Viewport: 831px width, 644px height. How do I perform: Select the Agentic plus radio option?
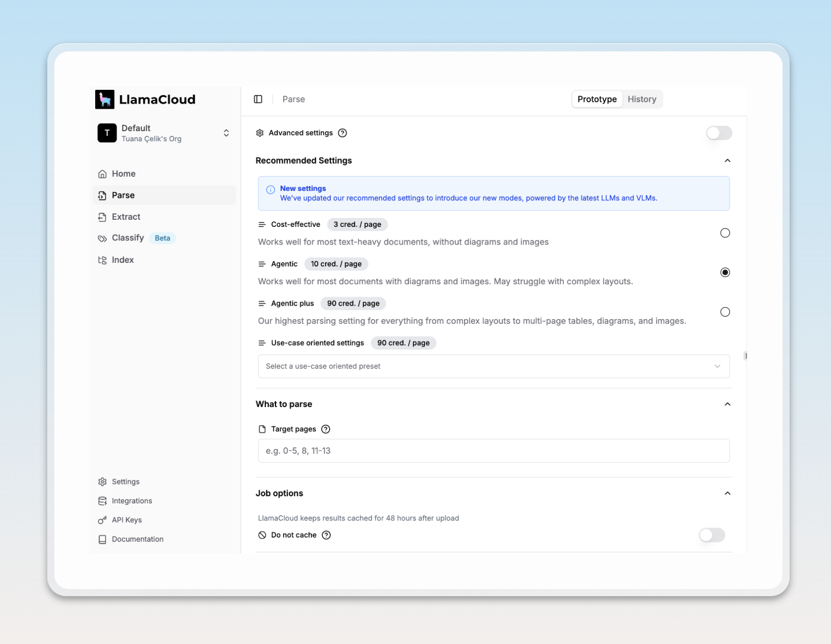pyautogui.click(x=725, y=312)
